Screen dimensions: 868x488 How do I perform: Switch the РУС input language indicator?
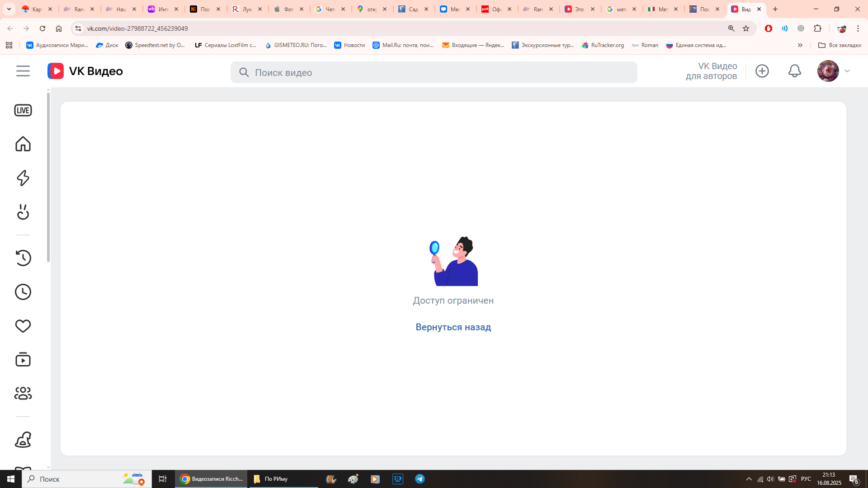(806, 479)
